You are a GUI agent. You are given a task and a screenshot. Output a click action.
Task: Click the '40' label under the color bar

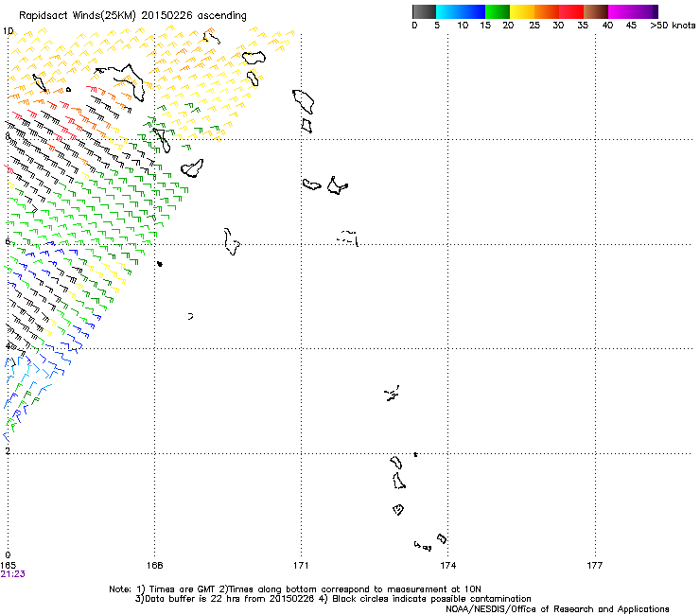click(x=607, y=26)
